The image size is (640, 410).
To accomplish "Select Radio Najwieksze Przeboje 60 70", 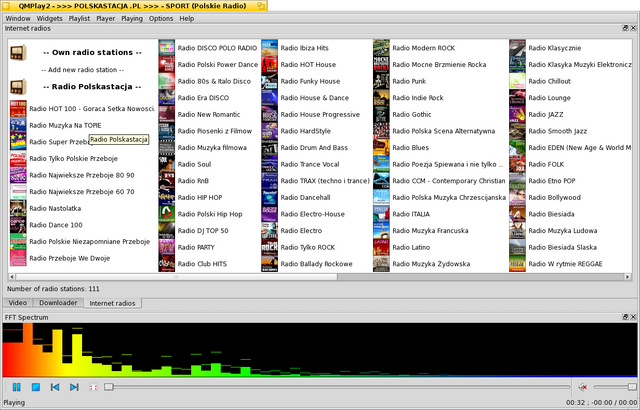I will tap(82, 192).
